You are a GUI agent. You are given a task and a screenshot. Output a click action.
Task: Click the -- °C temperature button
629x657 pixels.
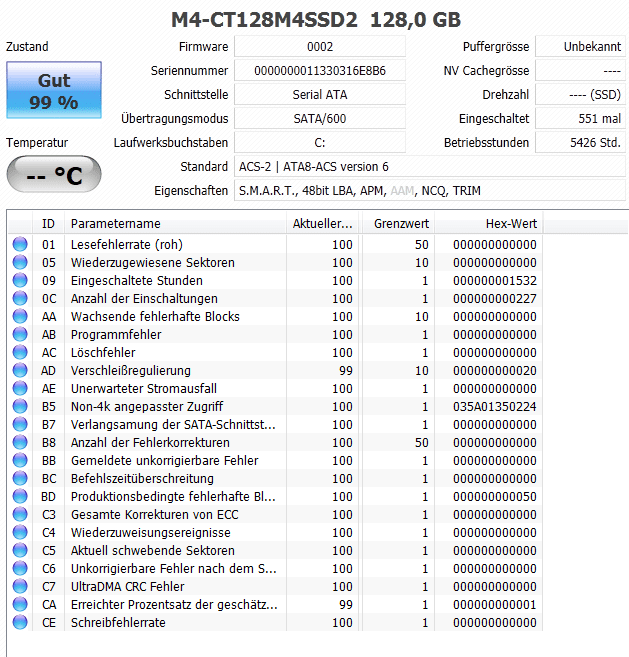(54, 174)
